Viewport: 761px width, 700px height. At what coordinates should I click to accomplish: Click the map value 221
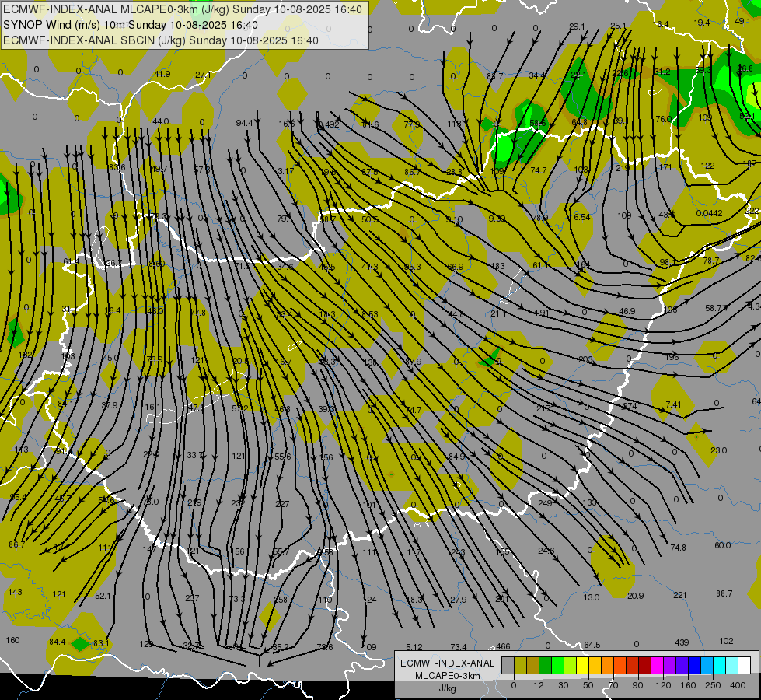[680, 595]
